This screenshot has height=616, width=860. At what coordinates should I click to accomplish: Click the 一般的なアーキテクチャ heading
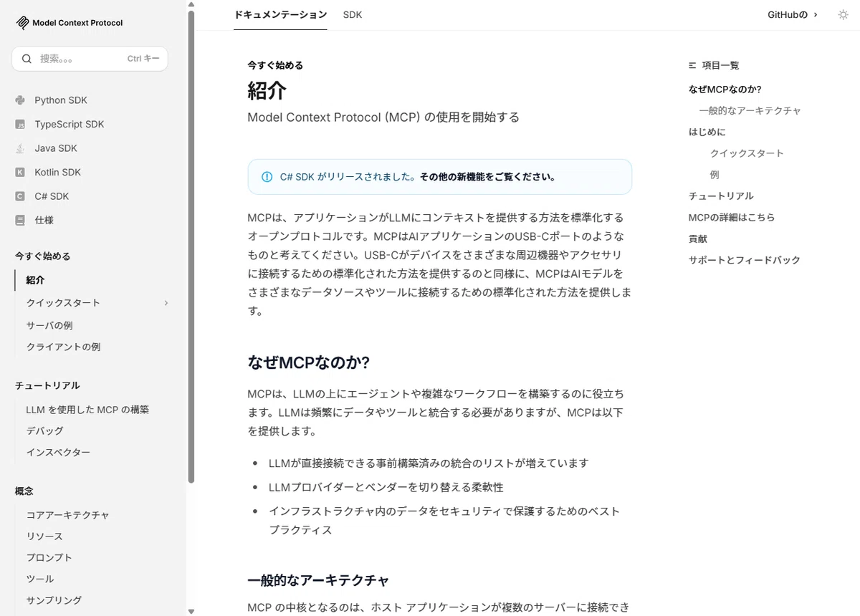pos(318,579)
